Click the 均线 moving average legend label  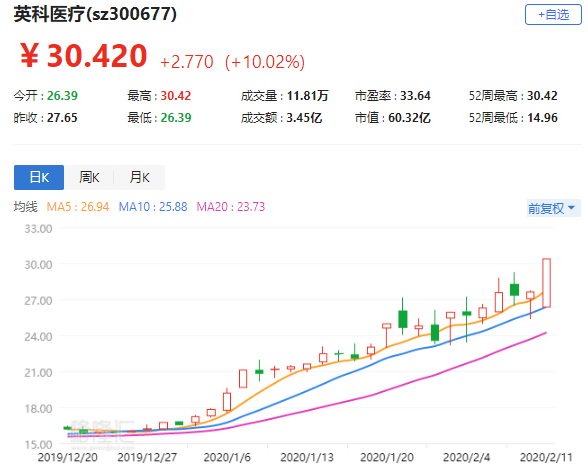click(26, 207)
